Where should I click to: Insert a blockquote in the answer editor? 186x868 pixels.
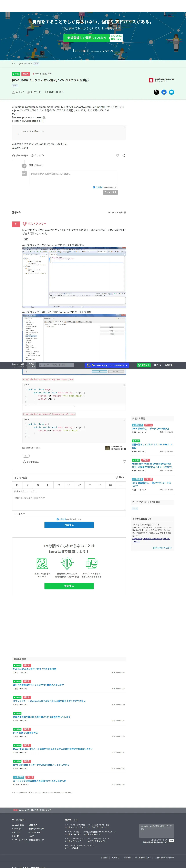coord(58,485)
